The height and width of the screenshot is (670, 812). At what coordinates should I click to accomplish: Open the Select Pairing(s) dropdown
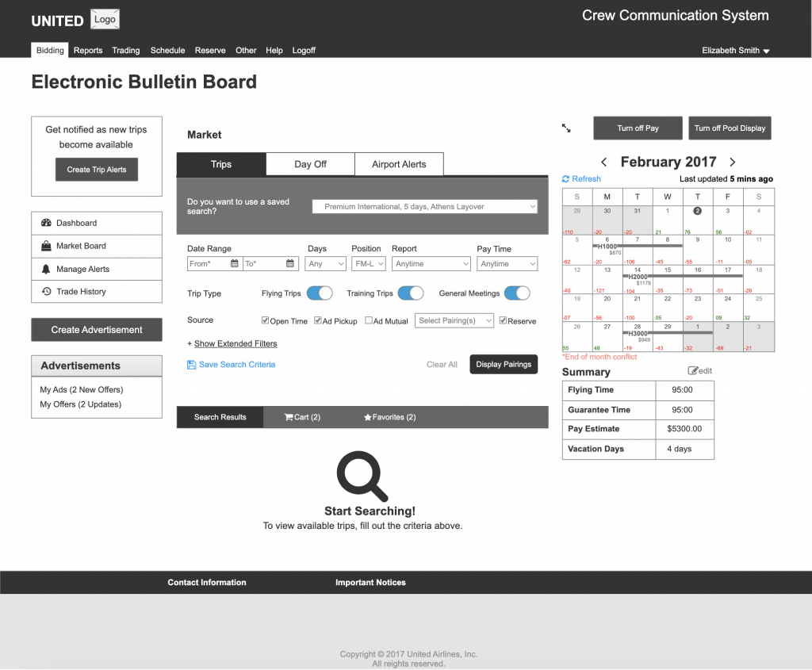(x=454, y=321)
